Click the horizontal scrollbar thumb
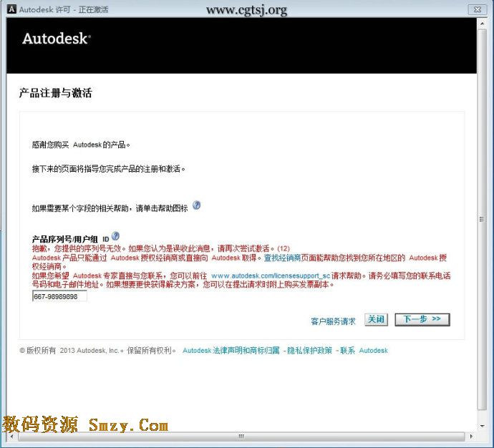This screenshot has width=494, height=448. [x=241, y=437]
